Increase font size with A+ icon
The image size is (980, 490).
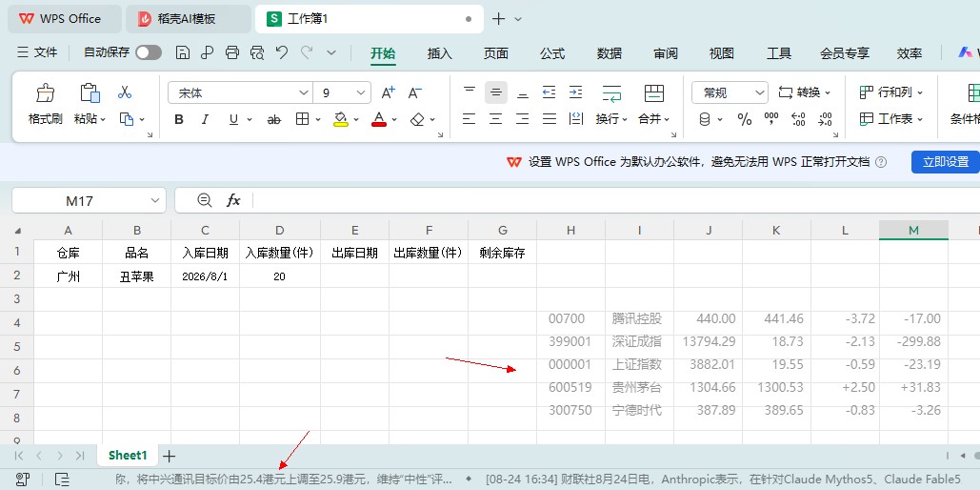389,92
